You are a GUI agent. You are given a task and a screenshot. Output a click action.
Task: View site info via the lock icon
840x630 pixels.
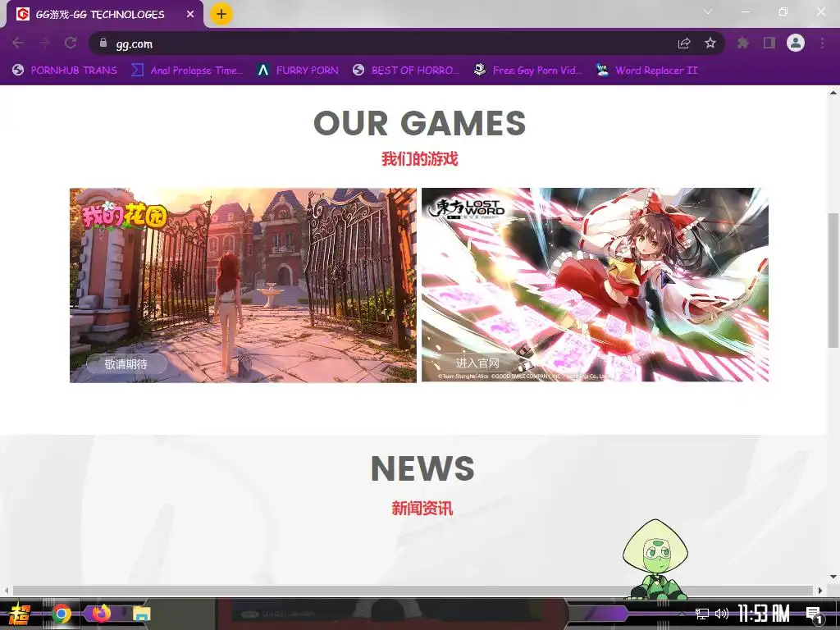(x=103, y=43)
